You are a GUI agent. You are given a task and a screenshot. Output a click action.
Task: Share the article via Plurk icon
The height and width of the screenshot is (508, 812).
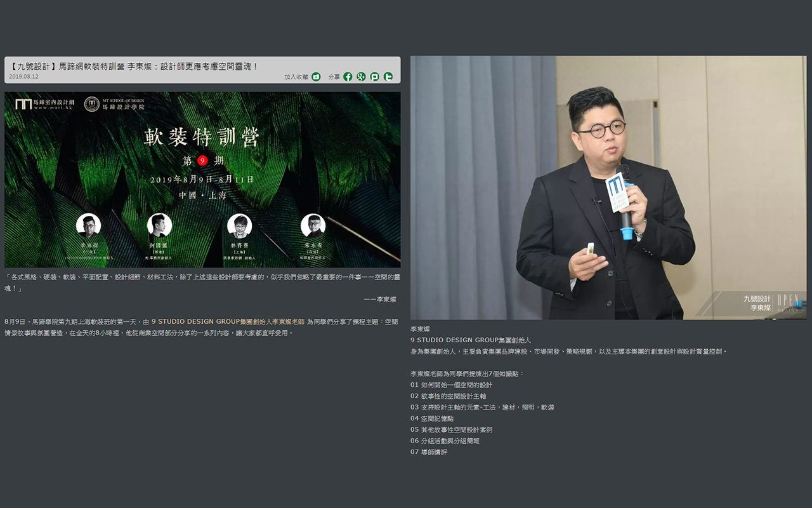point(374,77)
